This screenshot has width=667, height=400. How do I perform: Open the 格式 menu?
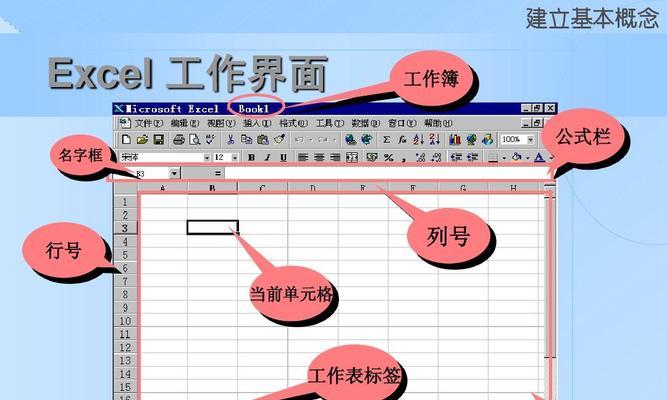tap(294, 123)
